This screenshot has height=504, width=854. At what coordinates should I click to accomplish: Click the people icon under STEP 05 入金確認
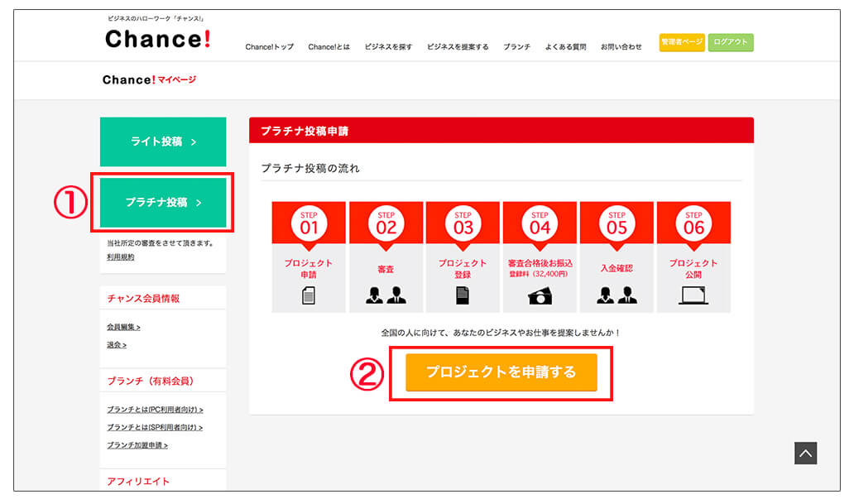617,295
